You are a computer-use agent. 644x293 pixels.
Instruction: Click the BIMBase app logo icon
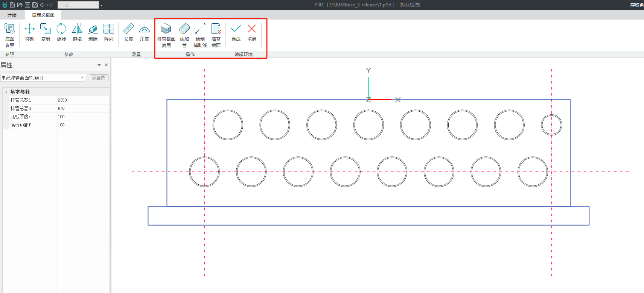pos(5,5)
